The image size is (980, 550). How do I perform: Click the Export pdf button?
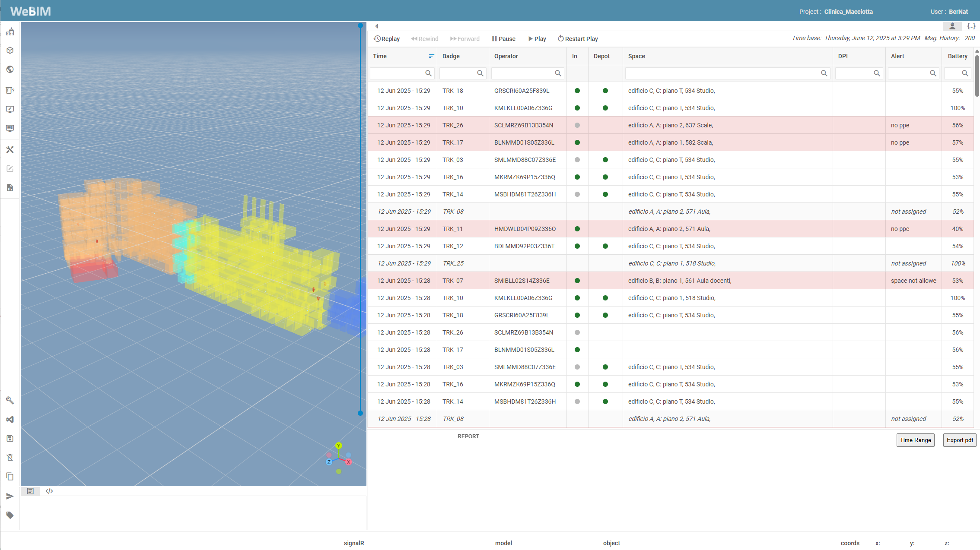(959, 440)
